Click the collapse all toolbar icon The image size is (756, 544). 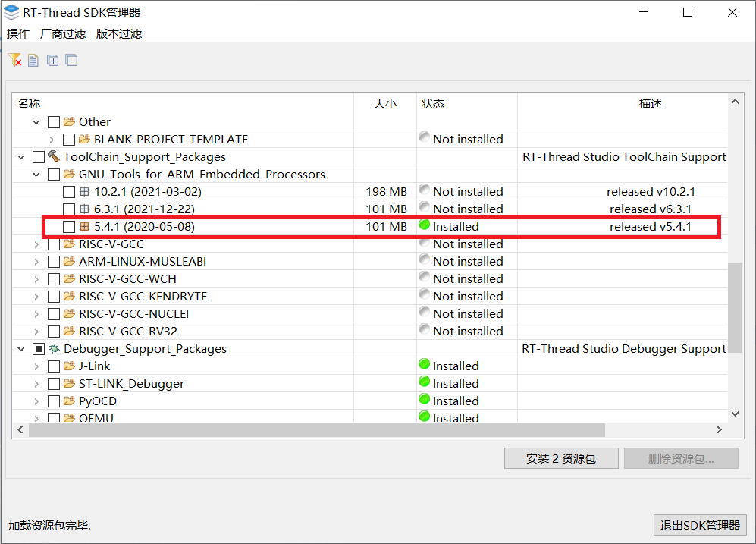72,60
